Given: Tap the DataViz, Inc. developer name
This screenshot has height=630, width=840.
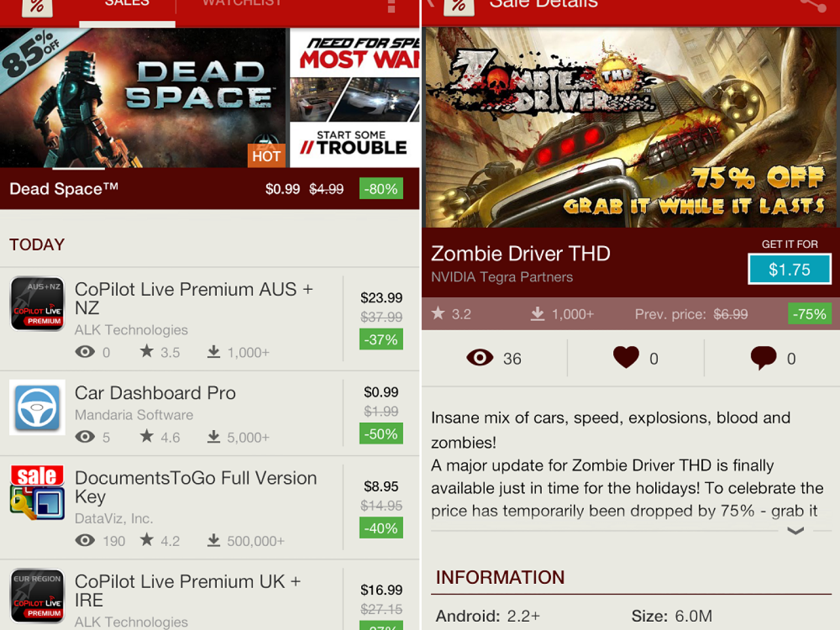Looking at the screenshot, I should point(114,518).
